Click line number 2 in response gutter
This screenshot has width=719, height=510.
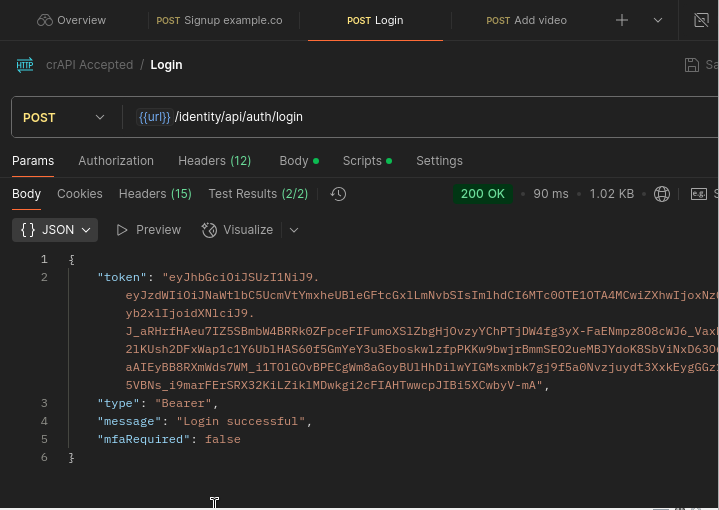click(44, 277)
